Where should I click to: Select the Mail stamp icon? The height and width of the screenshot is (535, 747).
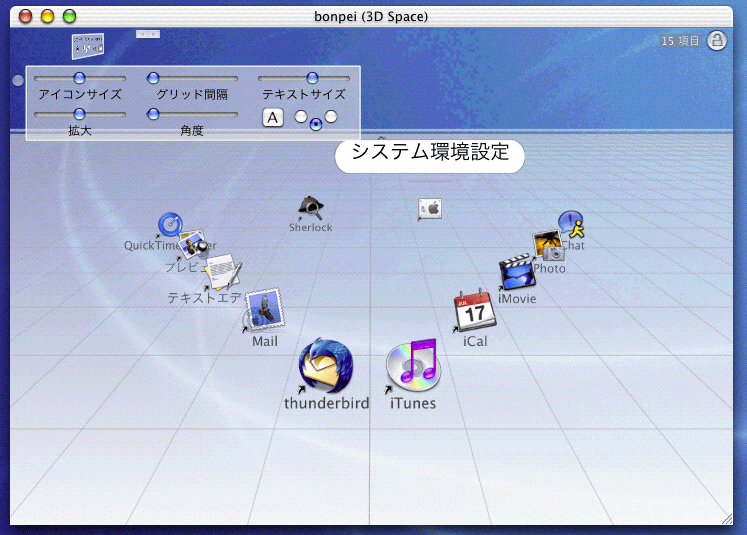(x=264, y=310)
